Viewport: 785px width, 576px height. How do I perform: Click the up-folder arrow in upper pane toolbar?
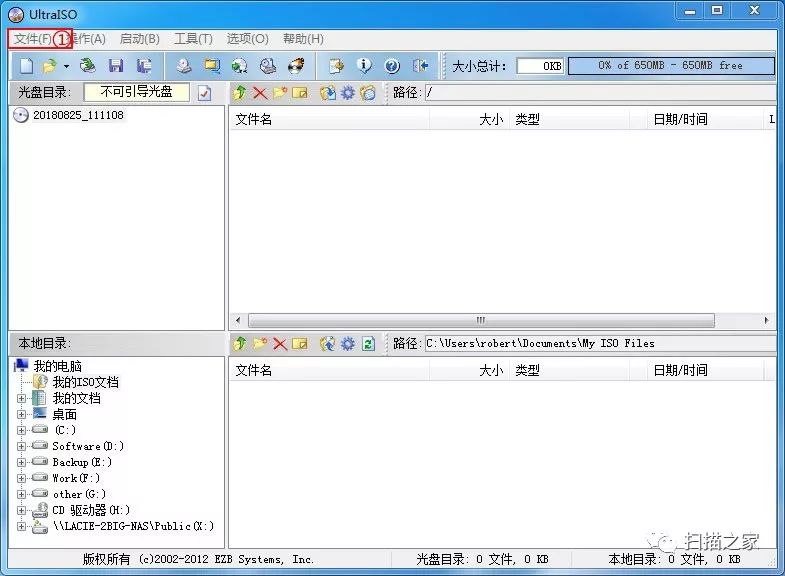click(x=240, y=93)
